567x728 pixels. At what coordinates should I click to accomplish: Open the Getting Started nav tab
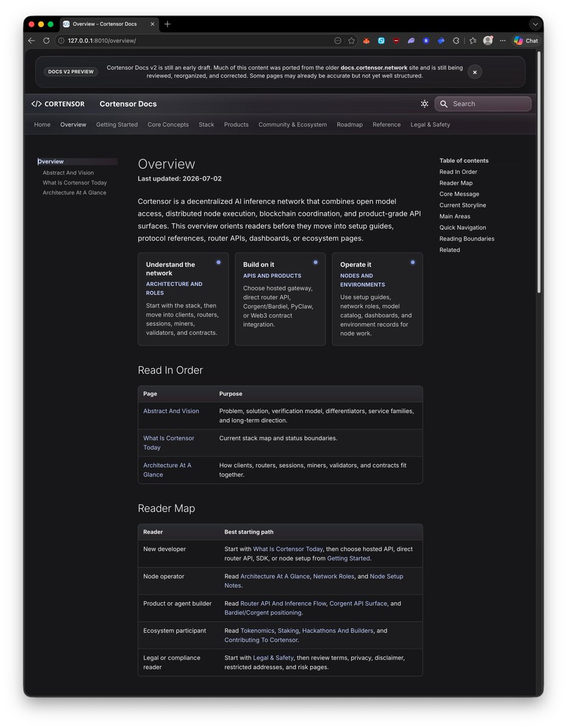[x=117, y=124]
